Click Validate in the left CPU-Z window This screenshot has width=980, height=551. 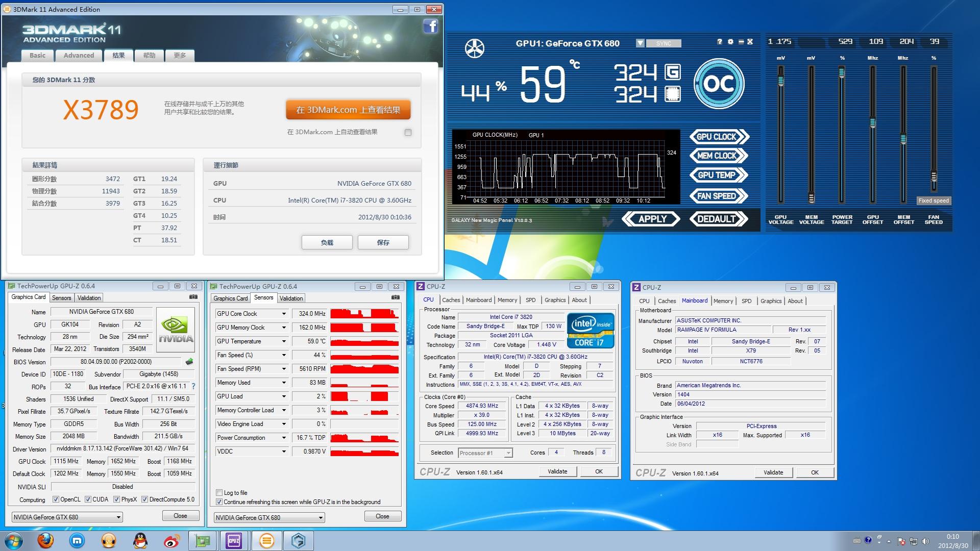click(557, 471)
